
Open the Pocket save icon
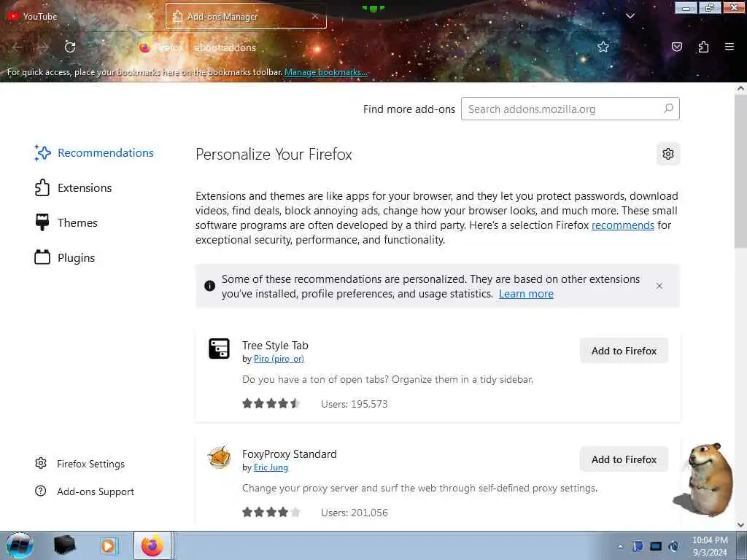coord(676,47)
